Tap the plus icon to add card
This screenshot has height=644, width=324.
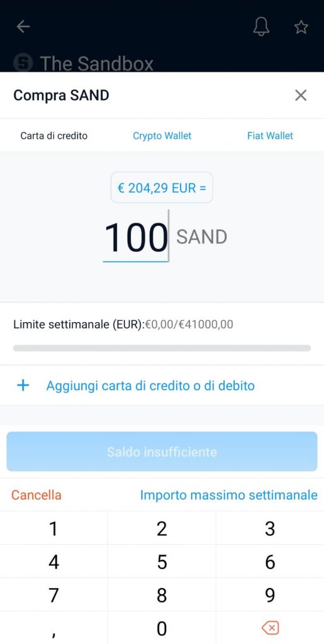[23, 386]
